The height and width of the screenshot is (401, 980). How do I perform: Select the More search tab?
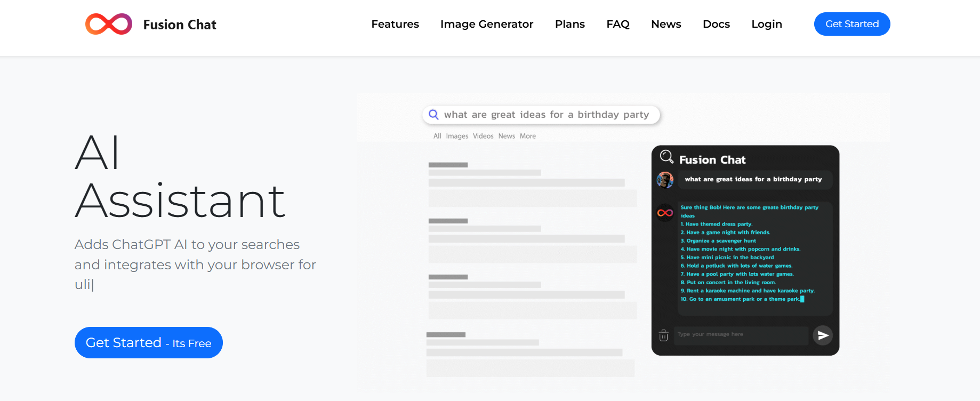pyautogui.click(x=528, y=136)
